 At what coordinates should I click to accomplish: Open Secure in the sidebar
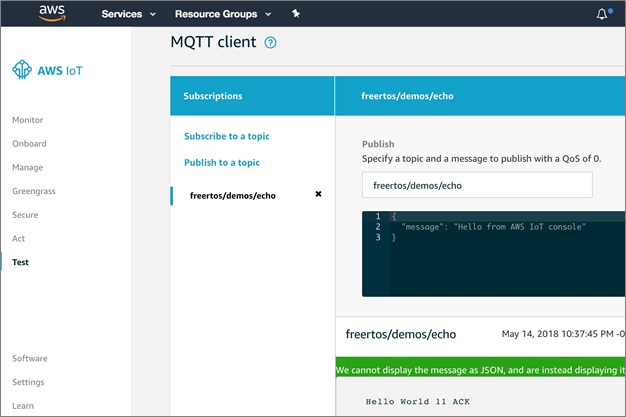(x=25, y=215)
